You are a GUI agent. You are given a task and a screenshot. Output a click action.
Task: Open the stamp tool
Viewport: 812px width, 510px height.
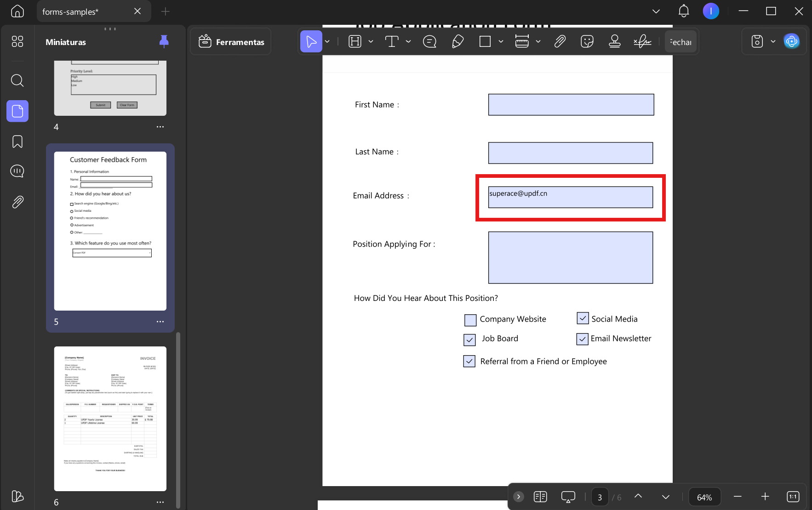pyautogui.click(x=614, y=42)
